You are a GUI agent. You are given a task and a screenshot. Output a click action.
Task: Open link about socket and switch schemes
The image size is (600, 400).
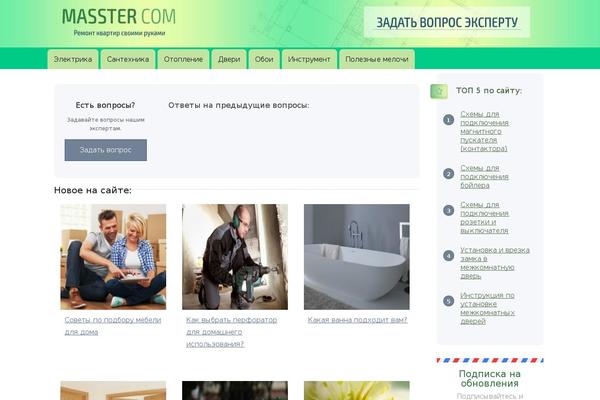(484, 217)
